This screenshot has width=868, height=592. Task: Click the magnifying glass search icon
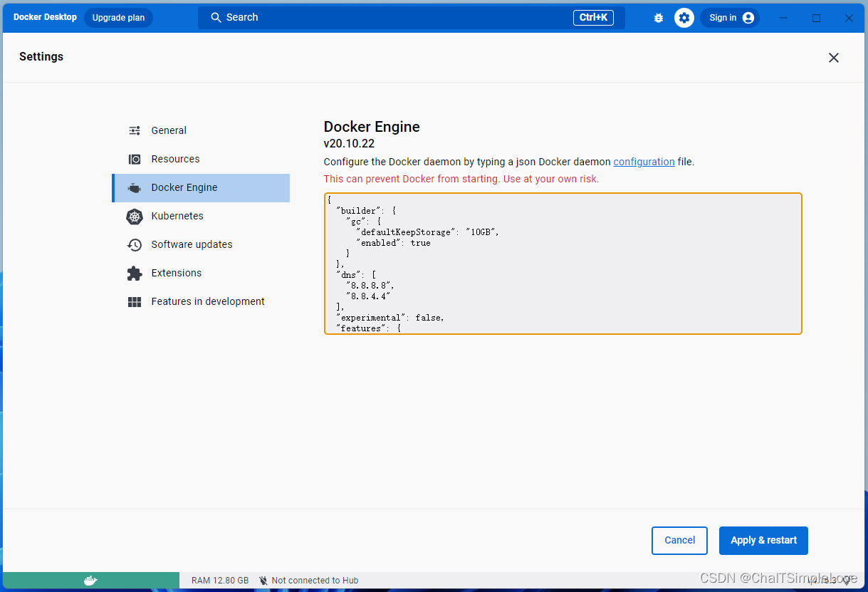216,17
